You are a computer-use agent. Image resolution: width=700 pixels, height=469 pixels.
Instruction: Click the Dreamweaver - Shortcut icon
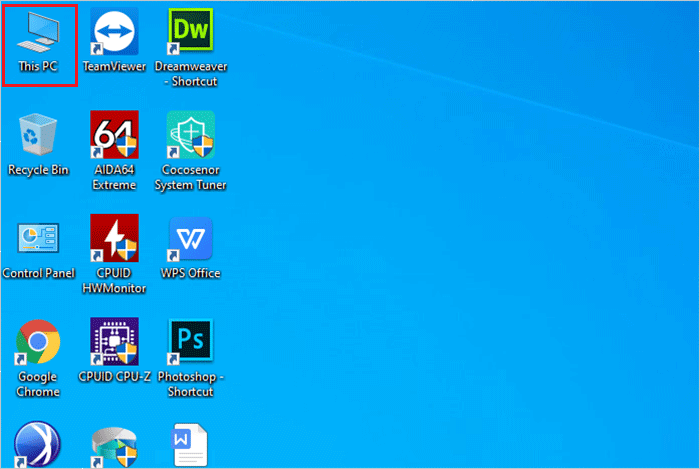pyautogui.click(x=191, y=31)
